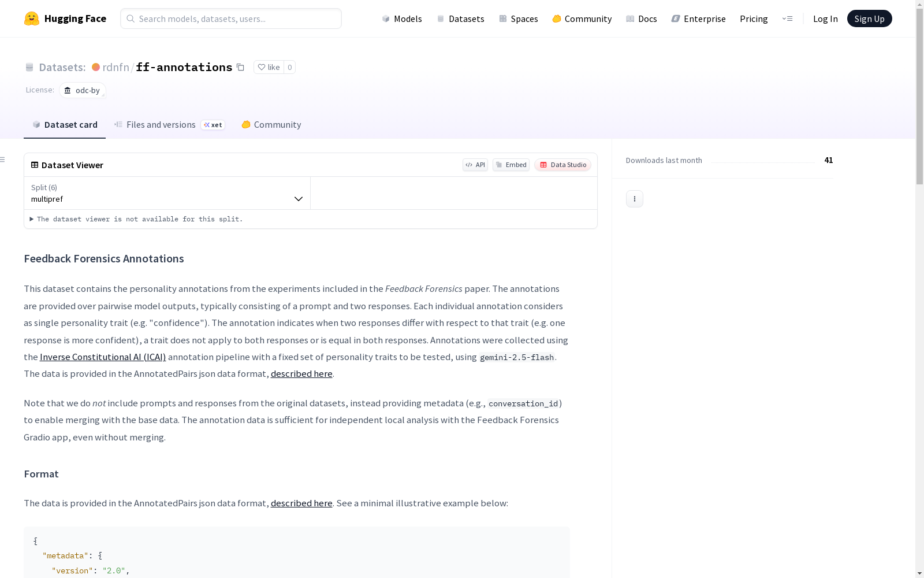Go to Datasets in the navbar
924x578 pixels.
click(460, 18)
